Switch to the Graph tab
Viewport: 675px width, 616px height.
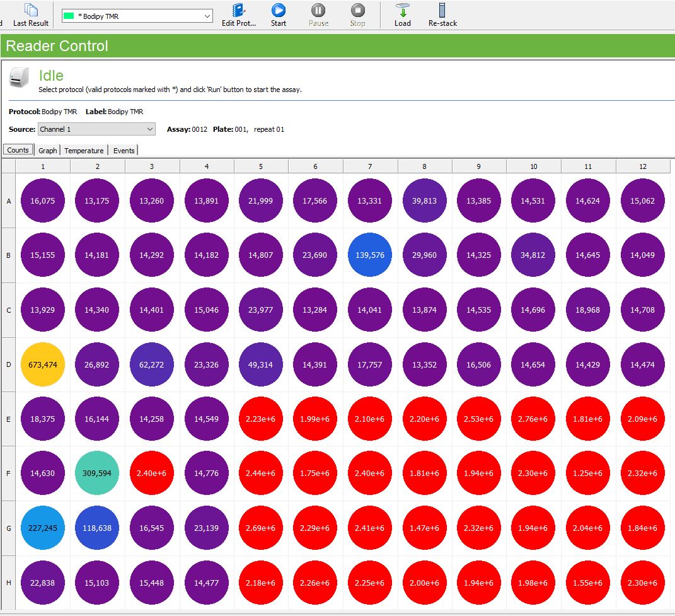point(47,151)
